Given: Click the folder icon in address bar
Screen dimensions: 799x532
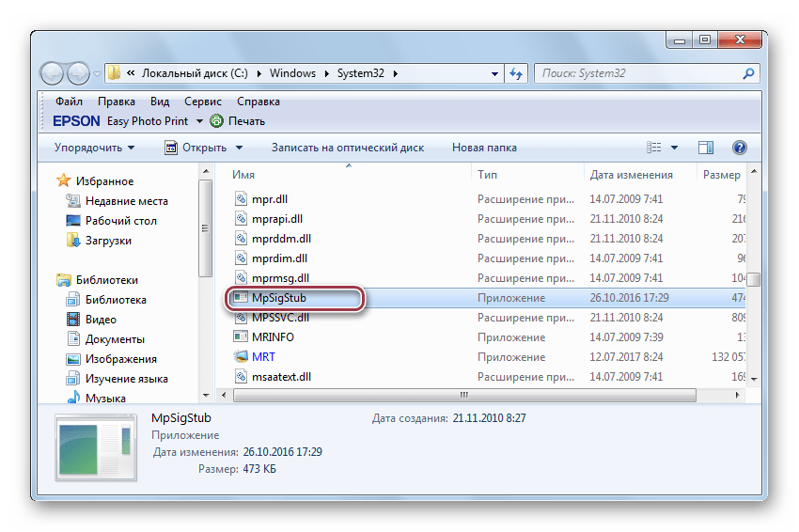Looking at the screenshot, I should pyautogui.click(x=114, y=73).
